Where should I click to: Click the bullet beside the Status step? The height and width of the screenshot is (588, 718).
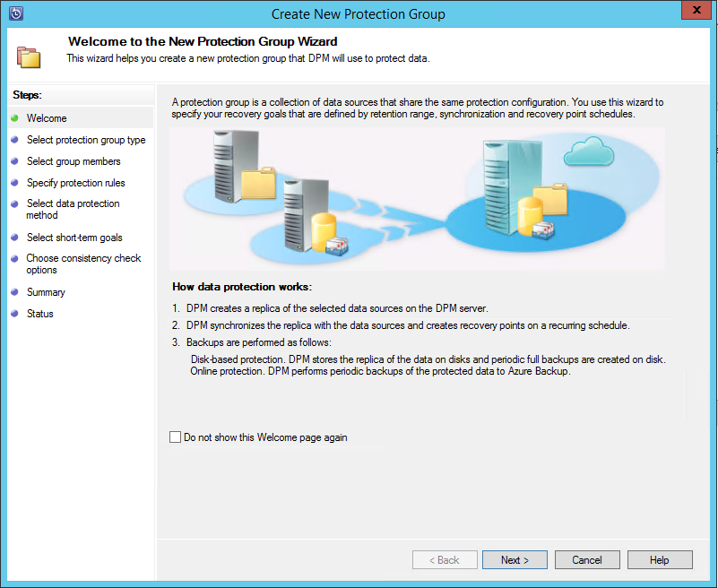tap(14, 314)
